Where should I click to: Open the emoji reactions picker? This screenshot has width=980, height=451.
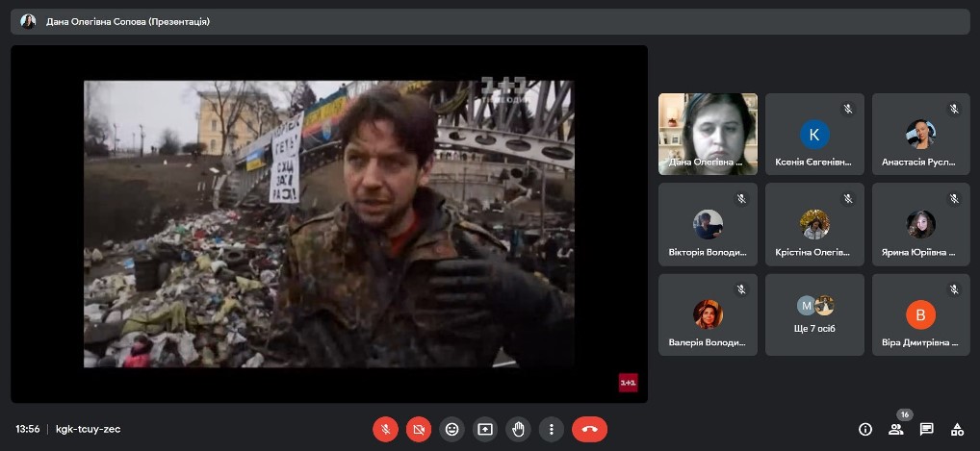tap(451, 429)
